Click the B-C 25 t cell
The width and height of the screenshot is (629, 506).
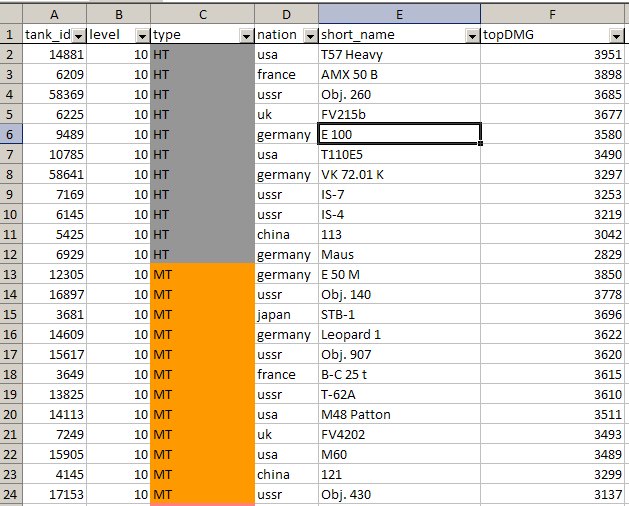coord(400,374)
